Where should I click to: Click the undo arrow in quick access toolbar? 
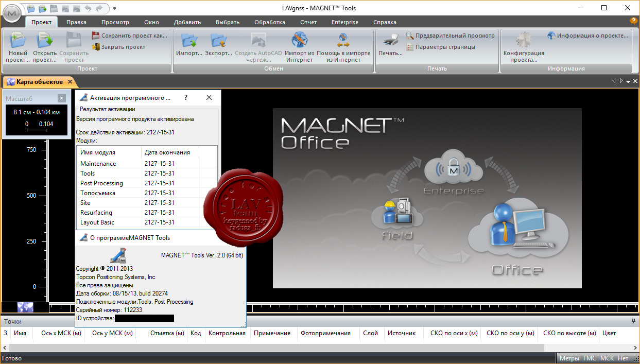click(88, 8)
